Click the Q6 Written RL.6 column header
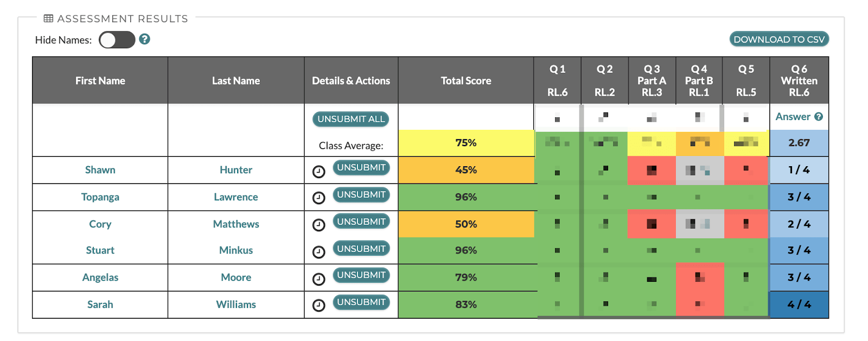 [x=799, y=81]
